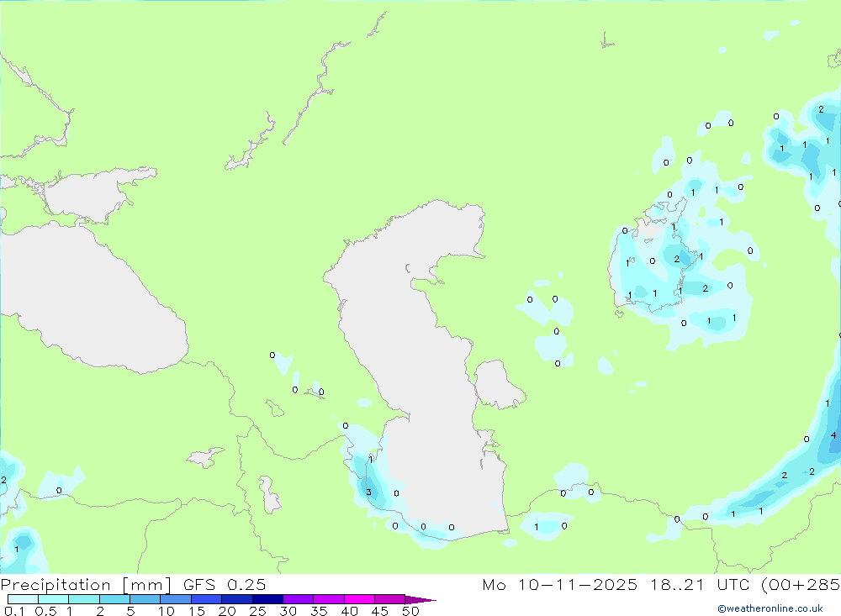Click the '3' precipitation value near Caspian coast

(368, 492)
